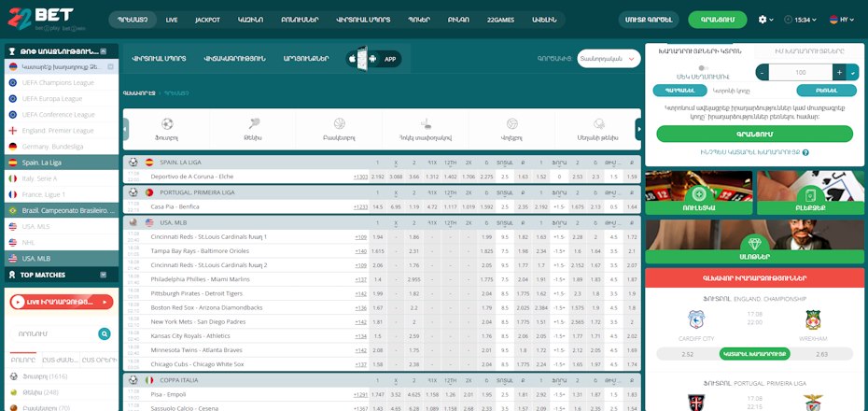Expand the TOP MATCHES panel
The image size is (868, 411).
tap(103, 275)
